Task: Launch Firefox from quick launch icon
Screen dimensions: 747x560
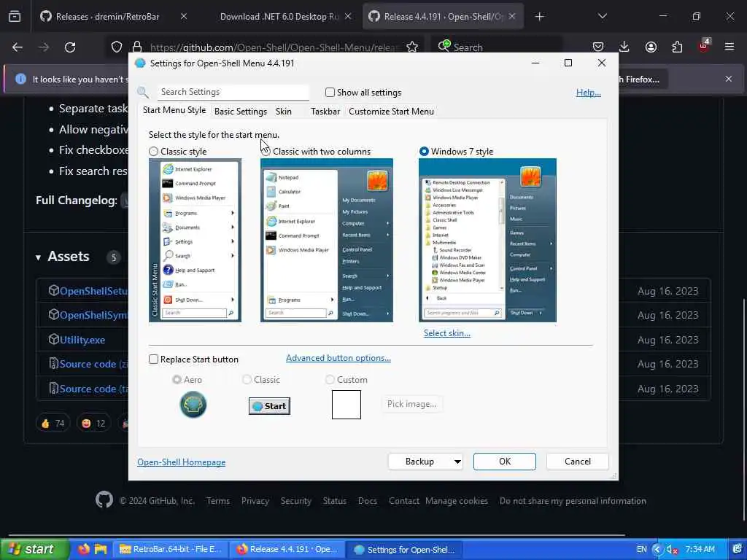Action: (83, 549)
